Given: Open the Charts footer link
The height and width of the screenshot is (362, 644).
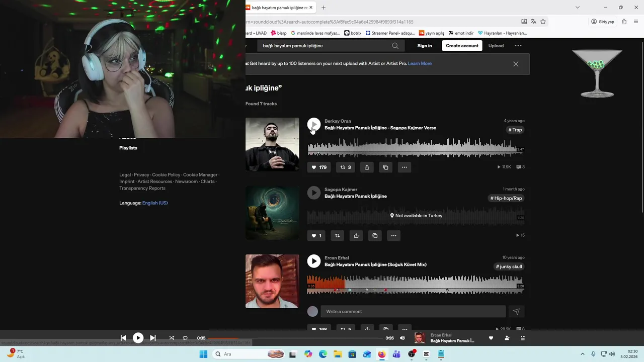Looking at the screenshot, I should pyautogui.click(x=208, y=182).
